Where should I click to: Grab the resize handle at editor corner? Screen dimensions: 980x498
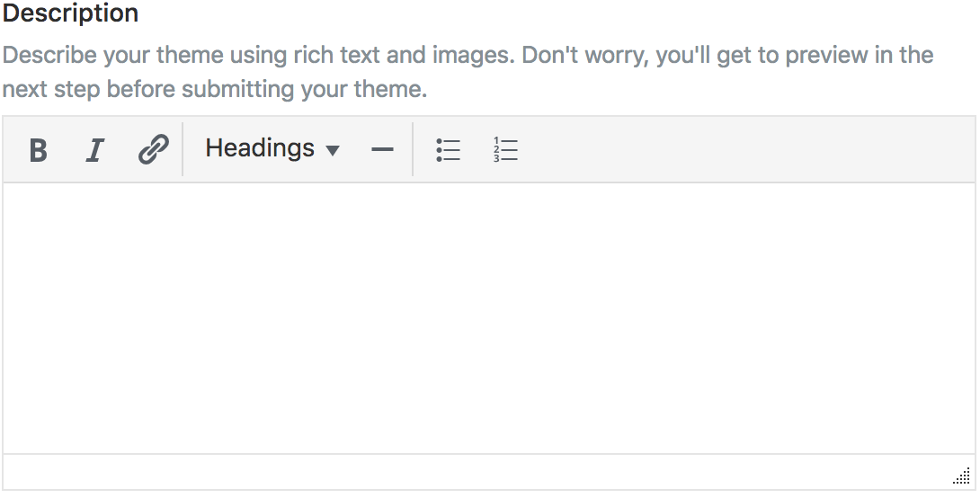coord(961,476)
